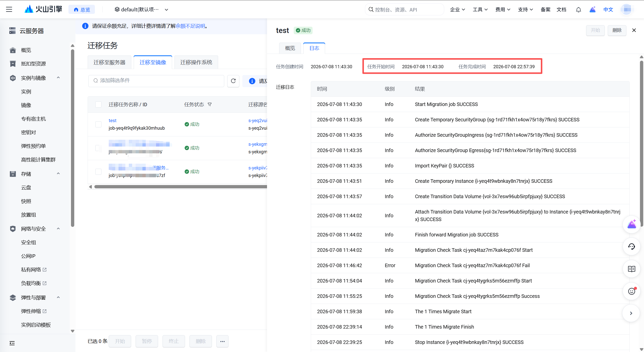Screen dimensions: 644x352
Task: Open the 概览 tab in detail panel
Action: [x=290, y=48]
